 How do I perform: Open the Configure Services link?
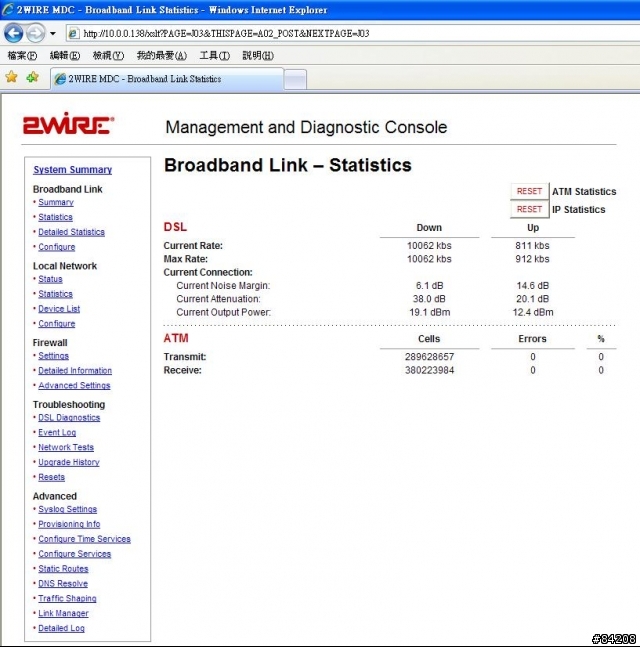tap(75, 554)
